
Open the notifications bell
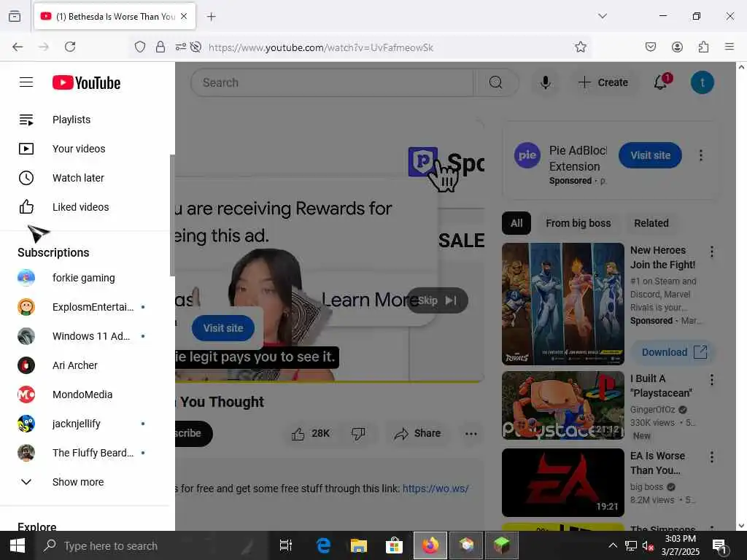(661, 82)
